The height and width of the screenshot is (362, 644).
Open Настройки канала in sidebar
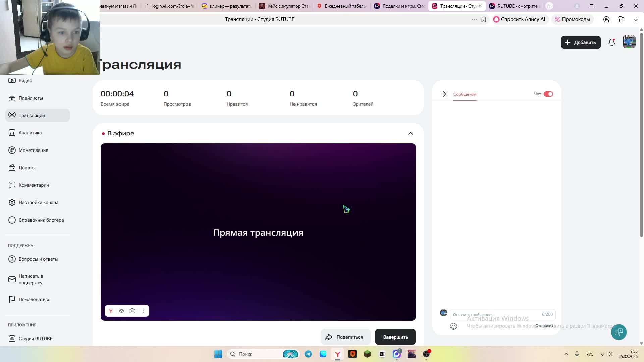pyautogui.click(x=38, y=202)
